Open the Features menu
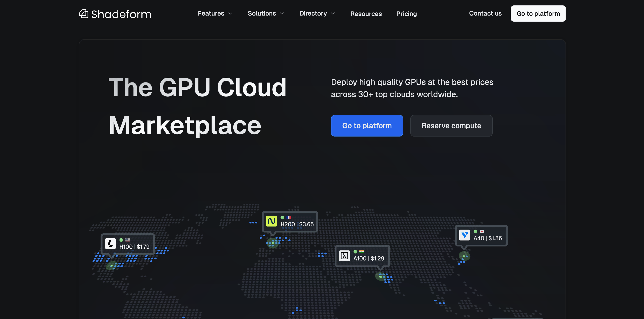 [211, 14]
